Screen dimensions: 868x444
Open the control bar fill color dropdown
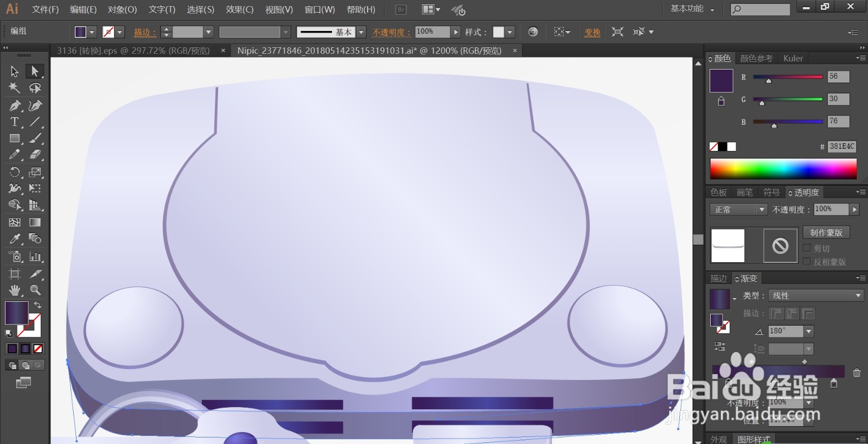(x=92, y=32)
